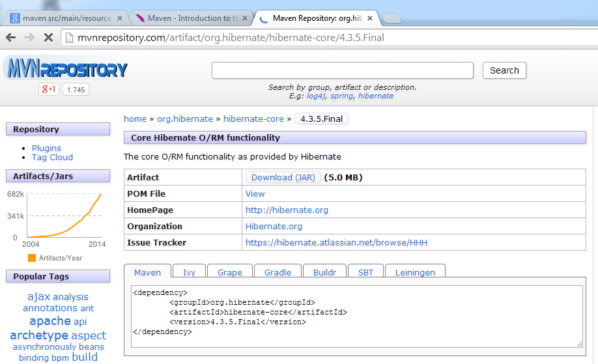Click the 'Issue Tracker' table label

click(157, 243)
